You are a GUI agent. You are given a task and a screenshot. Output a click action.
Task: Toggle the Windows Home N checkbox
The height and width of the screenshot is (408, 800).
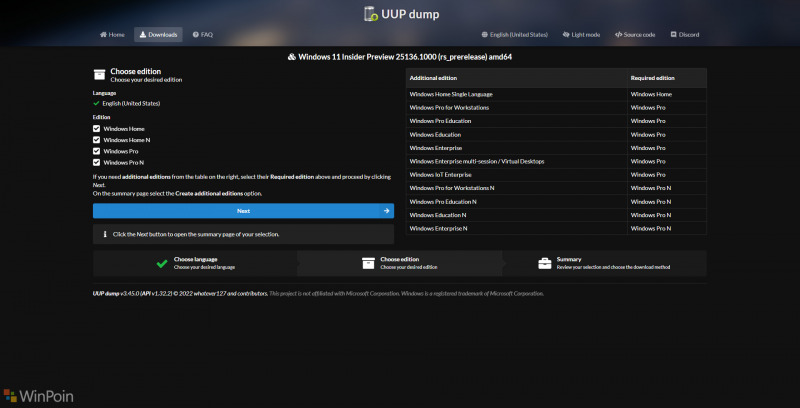[x=96, y=140]
